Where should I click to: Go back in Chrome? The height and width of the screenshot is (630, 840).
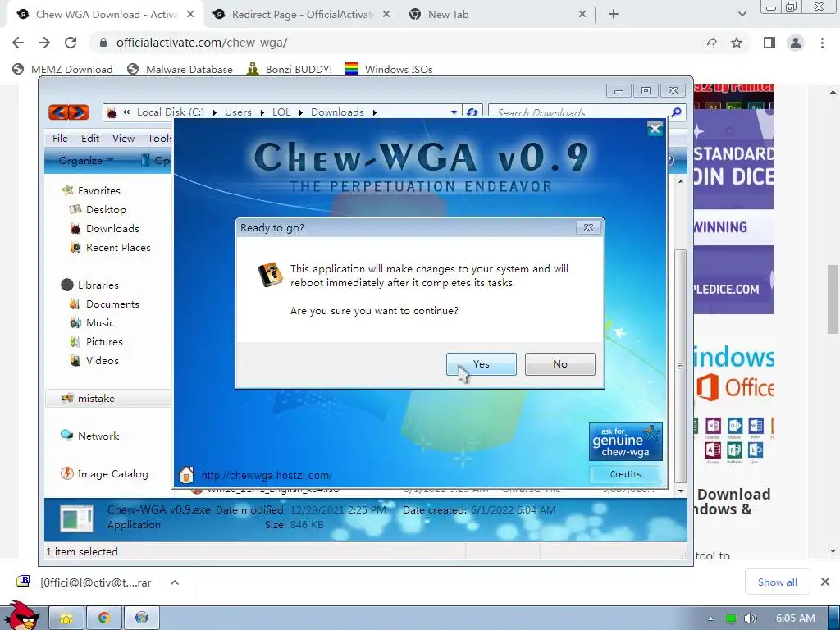(x=18, y=43)
